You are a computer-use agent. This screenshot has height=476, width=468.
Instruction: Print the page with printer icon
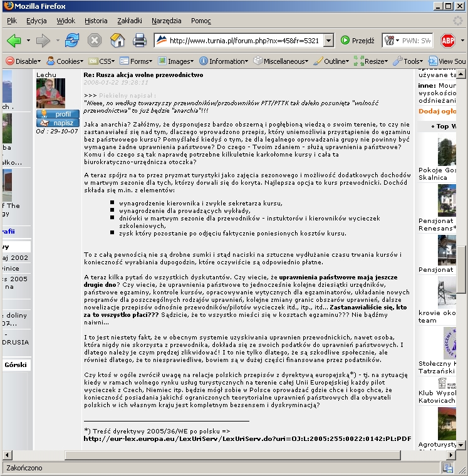point(140,40)
